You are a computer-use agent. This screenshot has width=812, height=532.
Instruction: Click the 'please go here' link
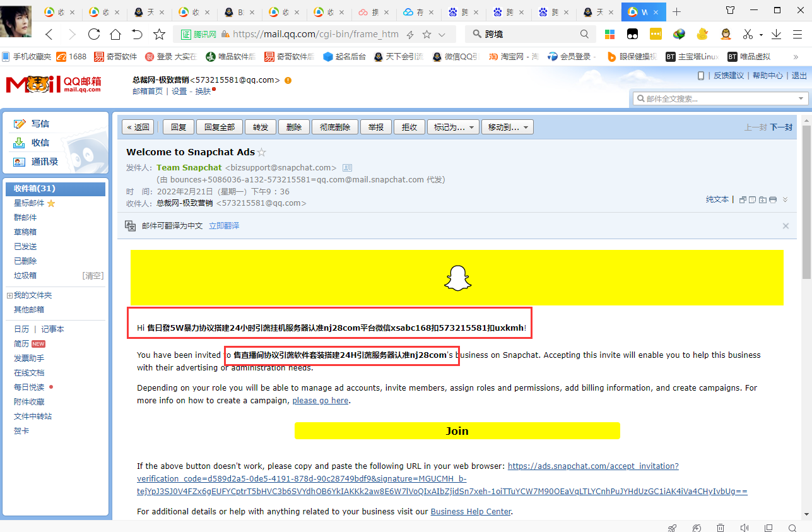[x=320, y=400]
